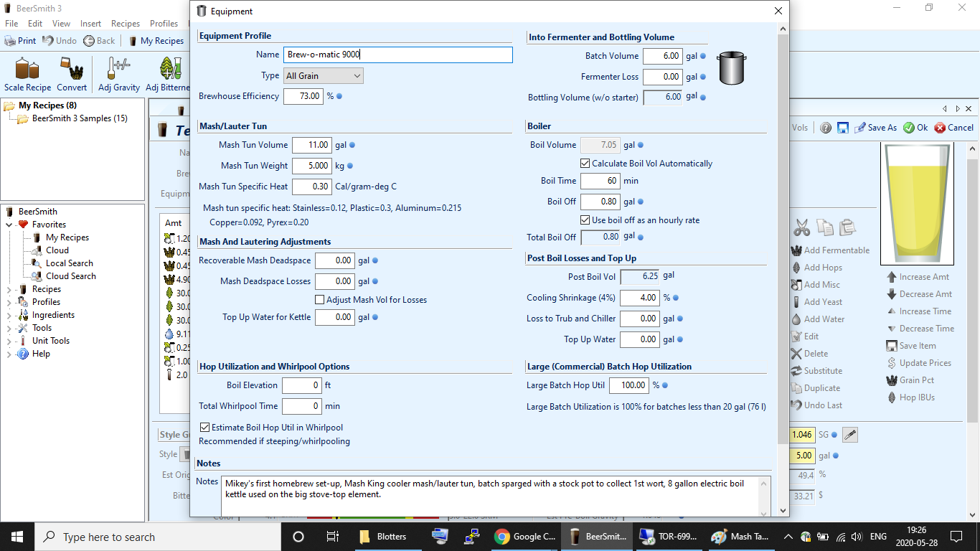The height and width of the screenshot is (551, 980).
Task: Expand the Unit Tools tree node
Action: pyautogui.click(x=9, y=341)
